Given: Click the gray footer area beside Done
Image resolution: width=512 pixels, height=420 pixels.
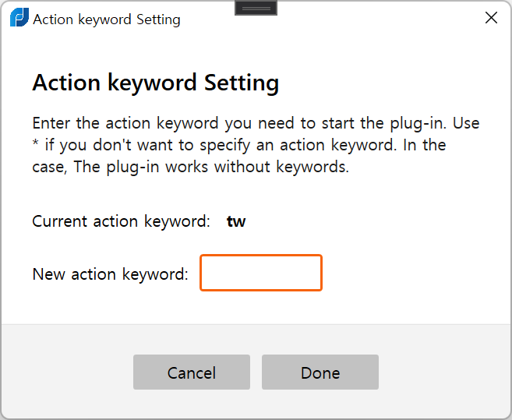Looking at the screenshot, I should pyautogui.click(x=444, y=372).
